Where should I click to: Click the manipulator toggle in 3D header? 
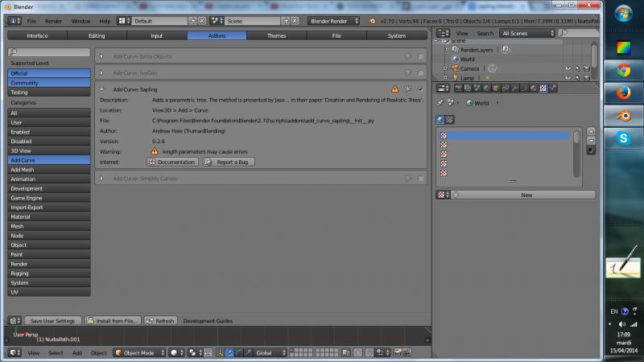[220, 352]
